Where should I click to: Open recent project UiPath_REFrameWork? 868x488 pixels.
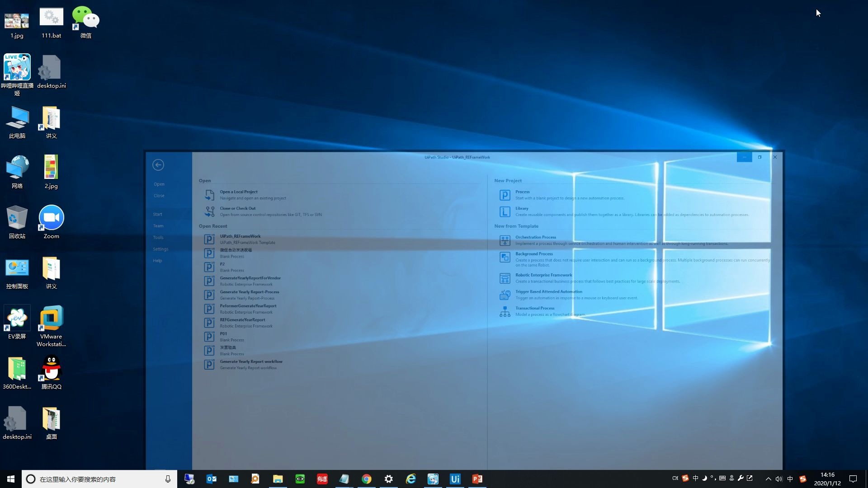pyautogui.click(x=240, y=236)
